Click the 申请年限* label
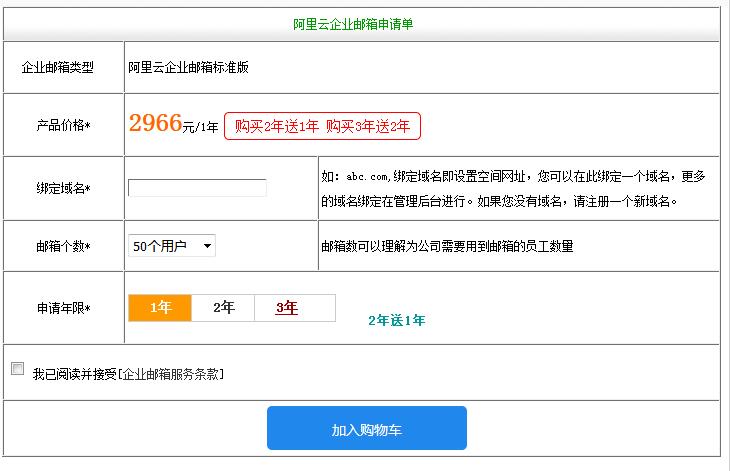Image resolution: width=730 pixels, height=471 pixels. pos(63,308)
